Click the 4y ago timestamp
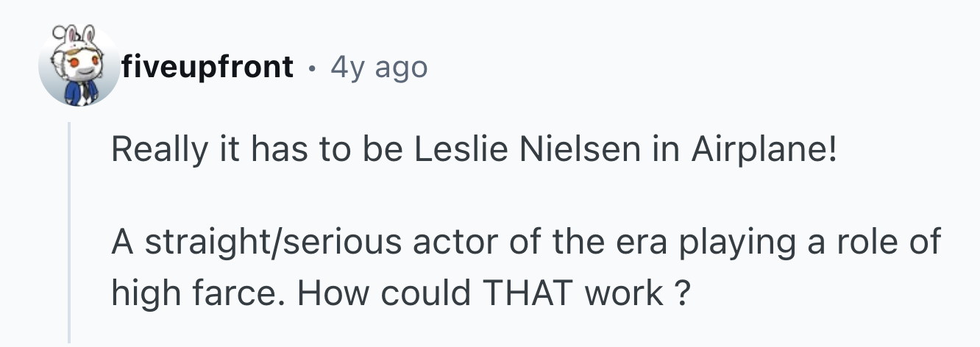 click(x=379, y=68)
